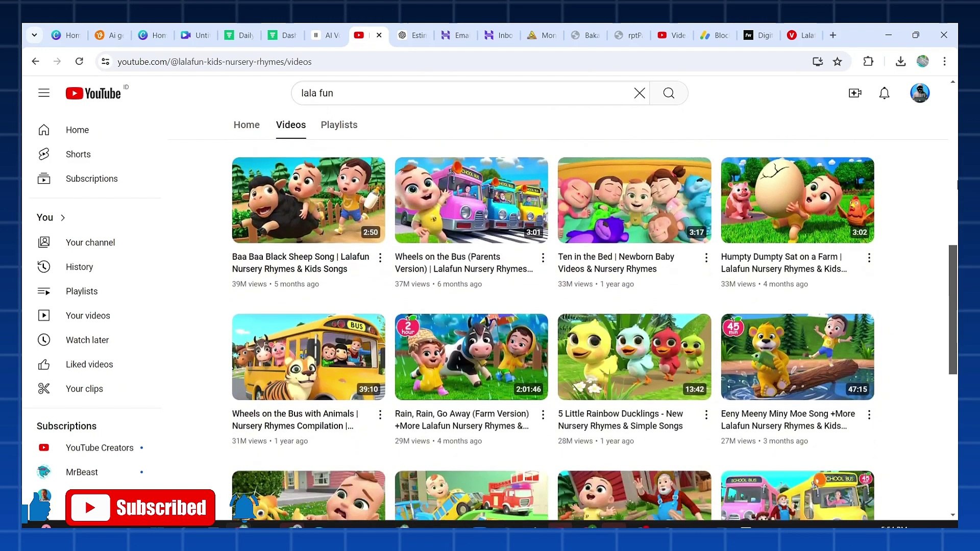Click the YouTube search magnifier button
980x551 pixels.
click(669, 93)
